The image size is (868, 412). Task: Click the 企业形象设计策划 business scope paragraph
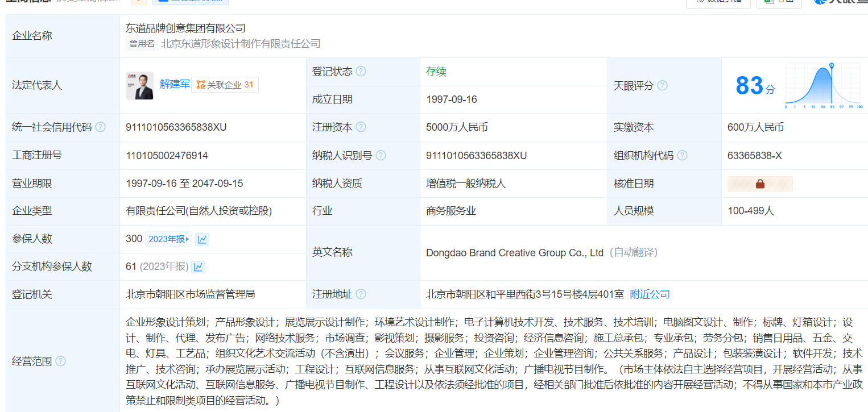(x=494, y=361)
